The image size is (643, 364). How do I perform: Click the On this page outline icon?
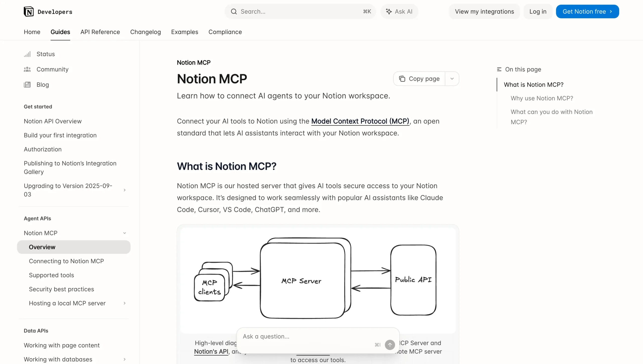pyautogui.click(x=499, y=69)
